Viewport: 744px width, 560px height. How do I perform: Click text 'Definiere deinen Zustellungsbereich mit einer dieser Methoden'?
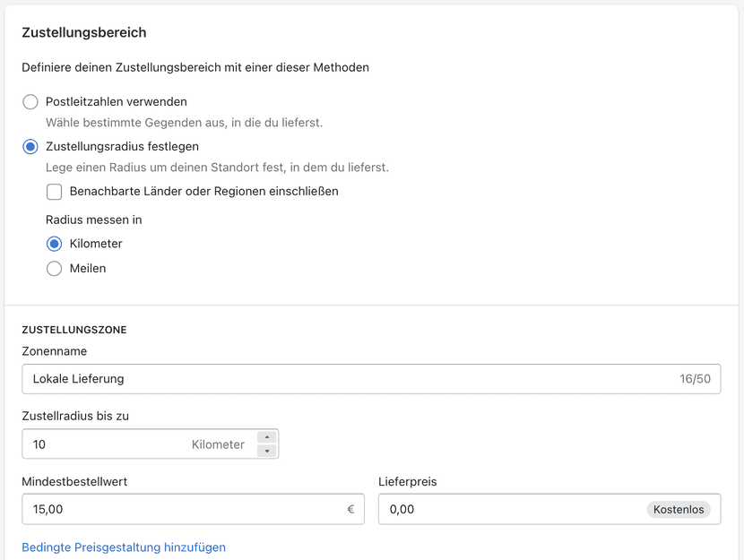195,68
